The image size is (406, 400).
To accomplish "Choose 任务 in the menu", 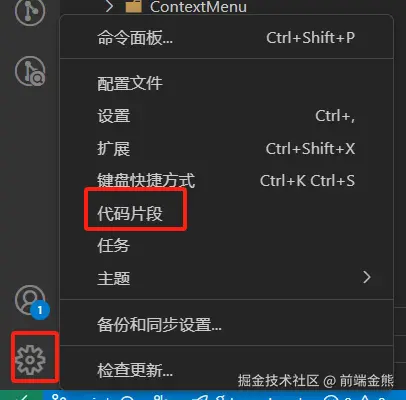I will [x=227, y=246].
